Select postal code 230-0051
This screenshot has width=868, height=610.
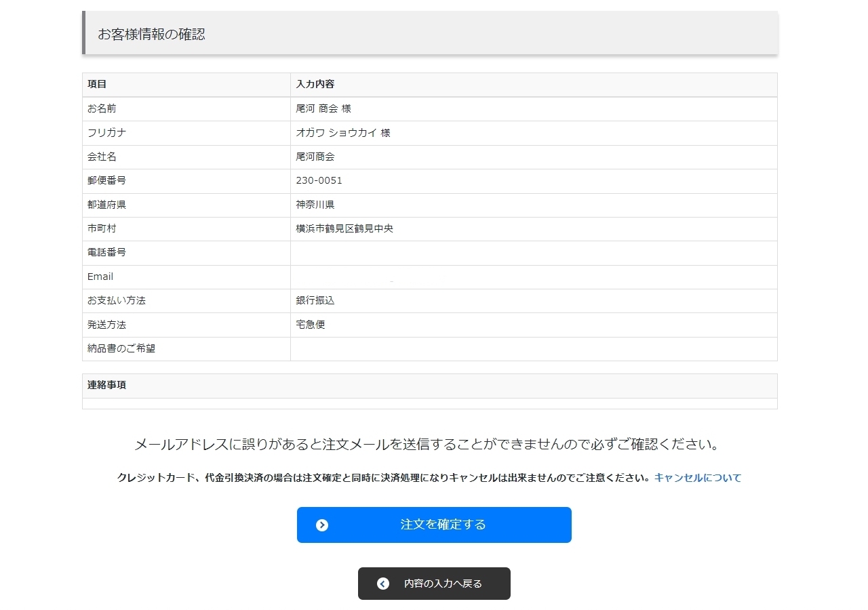(319, 181)
